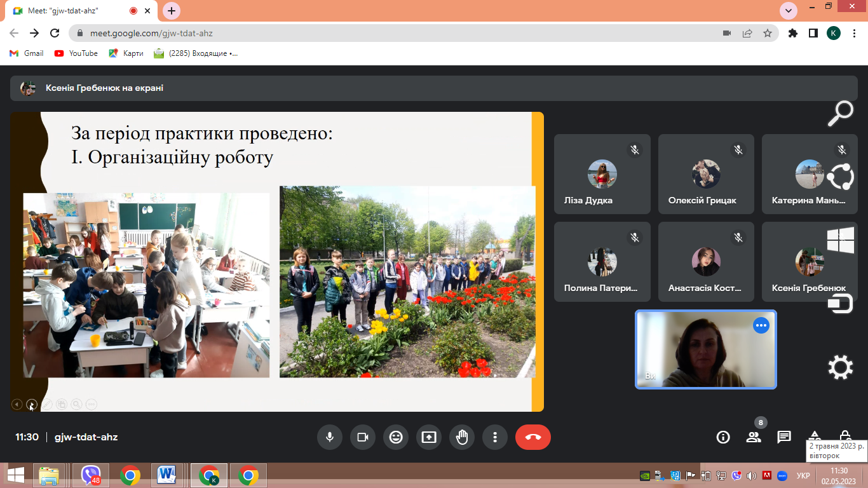The height and width of the screenshot is (488, 868).
Task: Click the Chrome tab search chevron
Action: (789, 11)
